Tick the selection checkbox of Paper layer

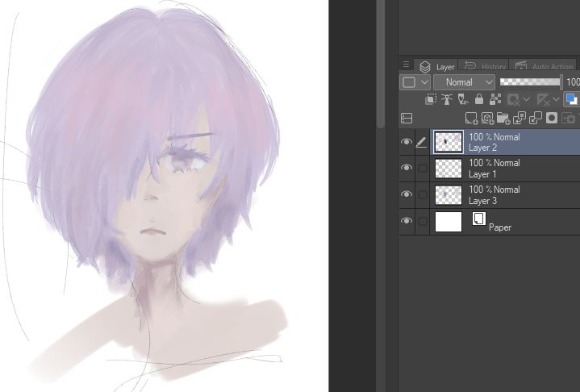pos(422,222)
